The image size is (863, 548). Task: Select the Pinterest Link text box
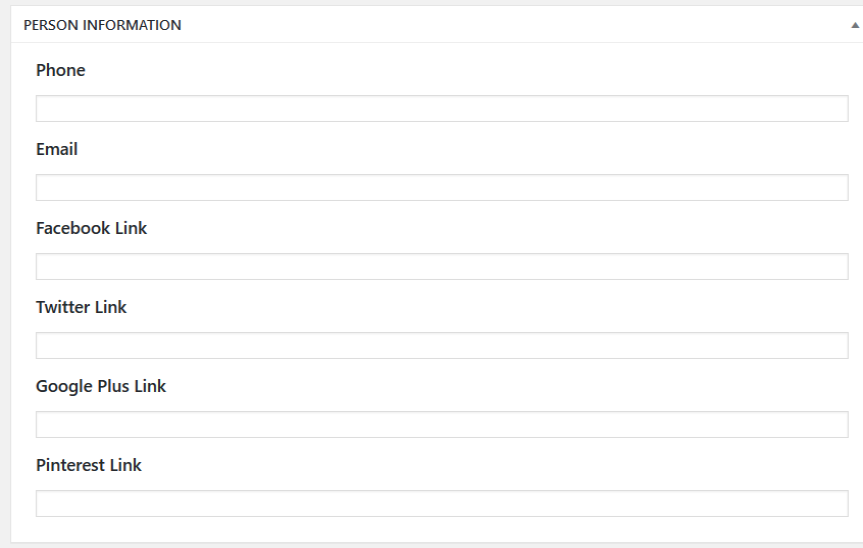pos(441,504)
